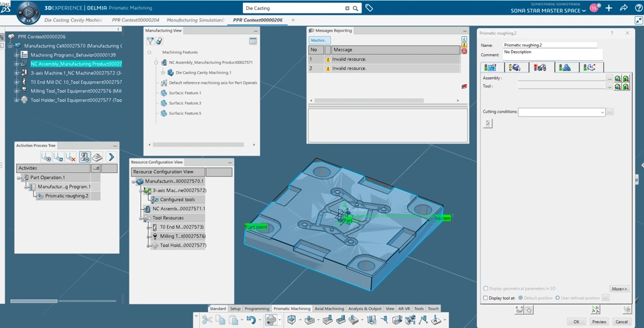Open the geometry tab in Prismatic roughing dialog
This screenshot has height=328, width=644.
click(516, 67)
